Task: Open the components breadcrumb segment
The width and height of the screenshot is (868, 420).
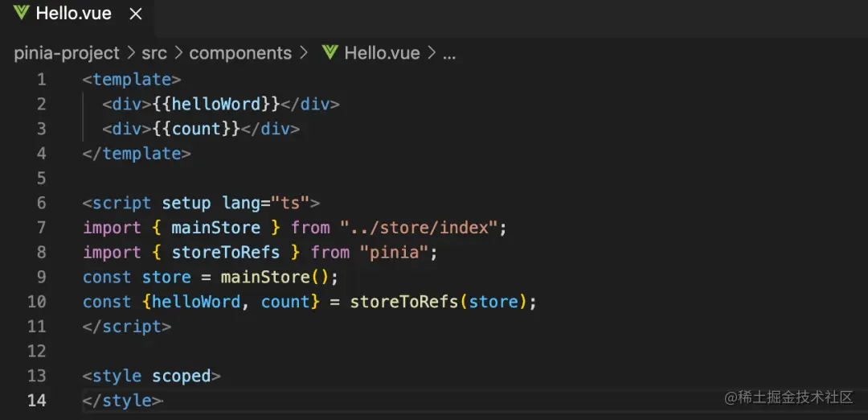Action: pyautogui.click(x=240, y=53)
